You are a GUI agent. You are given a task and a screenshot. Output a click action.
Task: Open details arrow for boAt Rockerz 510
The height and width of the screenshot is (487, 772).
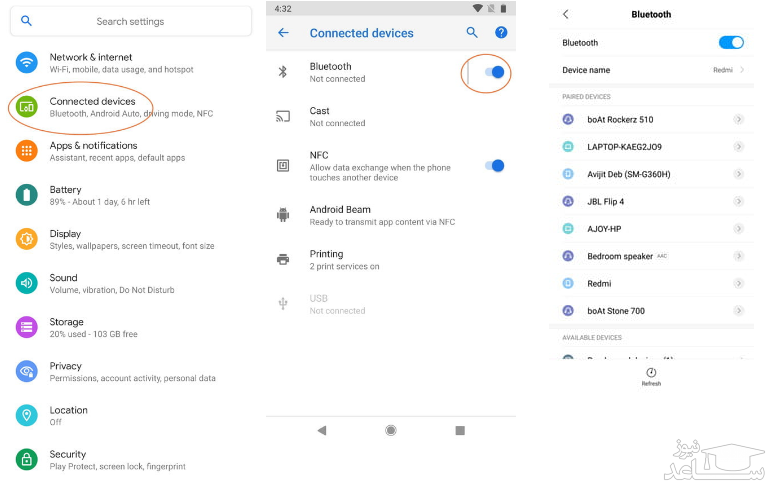pos(738,120)
